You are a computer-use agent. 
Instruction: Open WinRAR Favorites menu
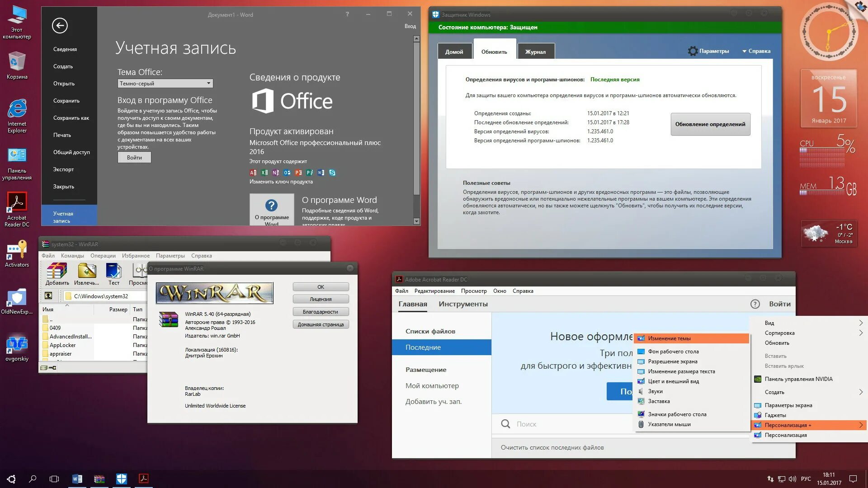pyautogui.click(x=136, y=256)
